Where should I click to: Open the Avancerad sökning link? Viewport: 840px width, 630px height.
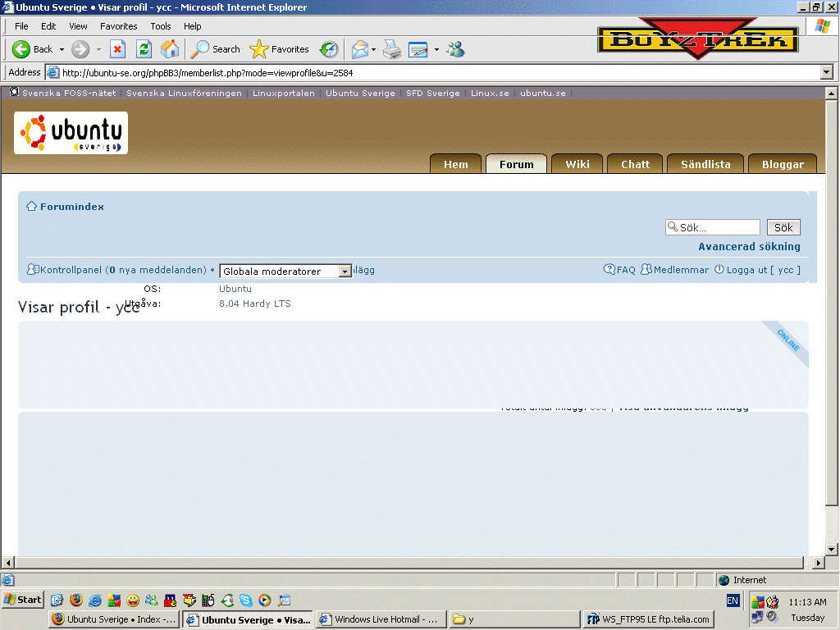(x=749, y=246)
